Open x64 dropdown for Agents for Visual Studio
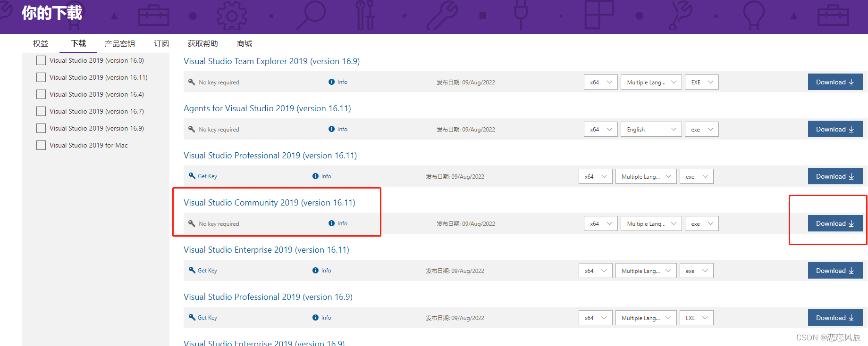The width and height of the screenshot is (868, 346). click(601, 129)
